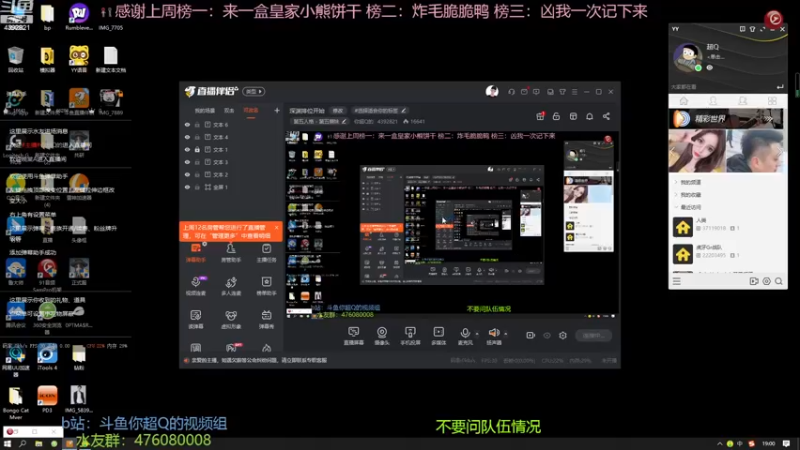
Task: Select the orange active scene tab
Action: 251,111
